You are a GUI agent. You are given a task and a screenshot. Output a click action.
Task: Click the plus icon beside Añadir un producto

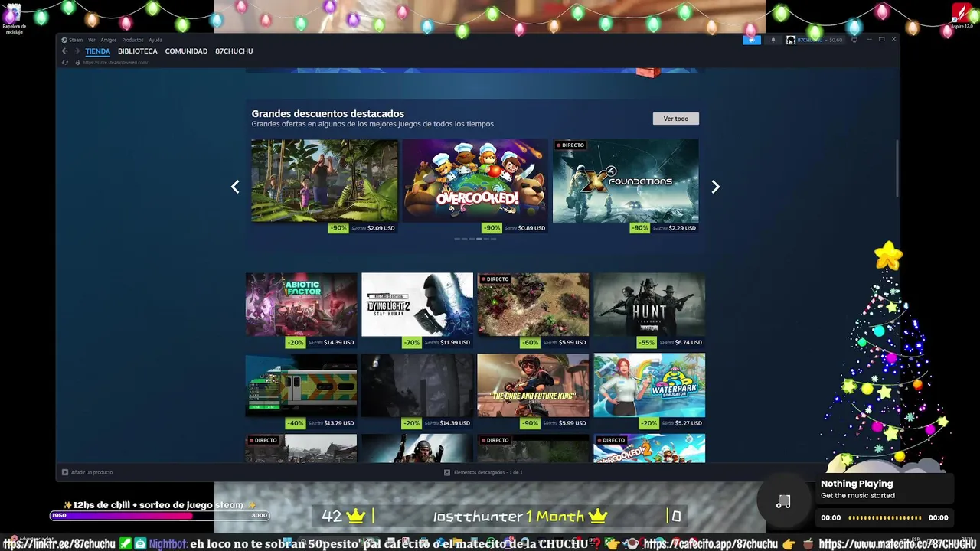[65, 472]
